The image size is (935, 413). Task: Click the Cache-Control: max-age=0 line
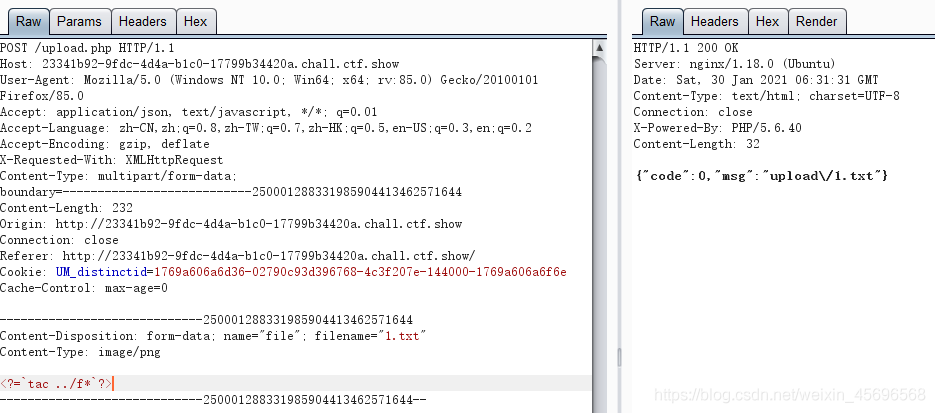click(x=84, y=288)
